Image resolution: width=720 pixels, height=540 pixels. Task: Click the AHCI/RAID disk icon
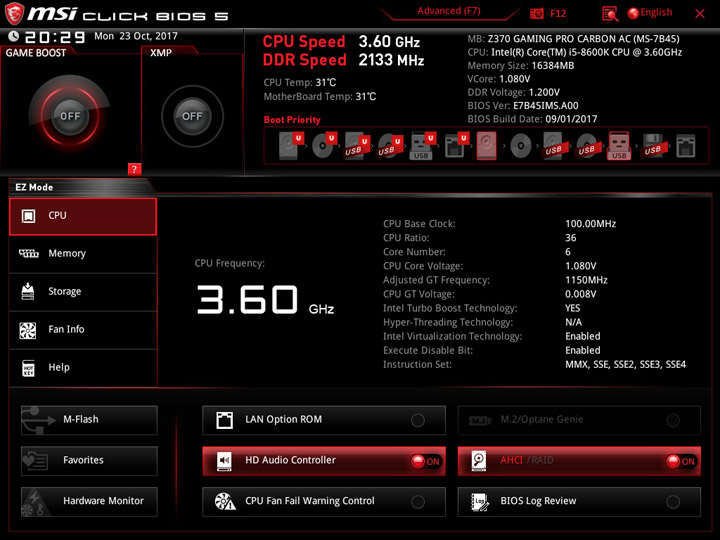point(479,461)
